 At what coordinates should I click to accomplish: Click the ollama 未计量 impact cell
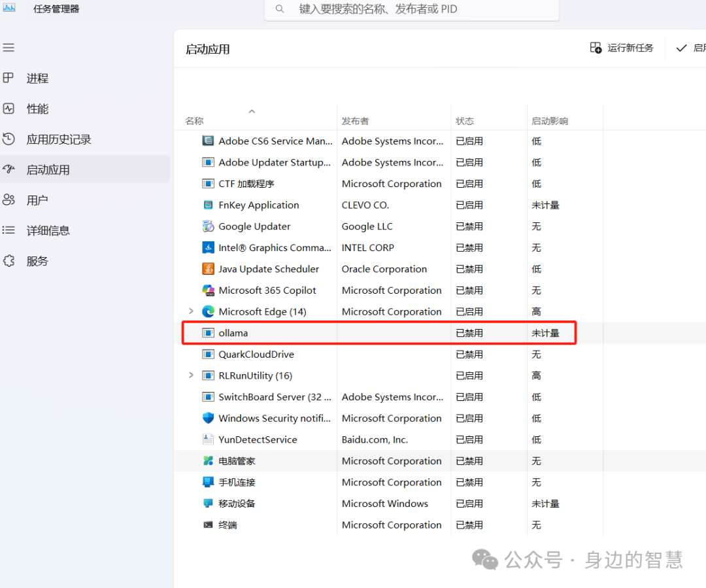click(x=545, y=333)
